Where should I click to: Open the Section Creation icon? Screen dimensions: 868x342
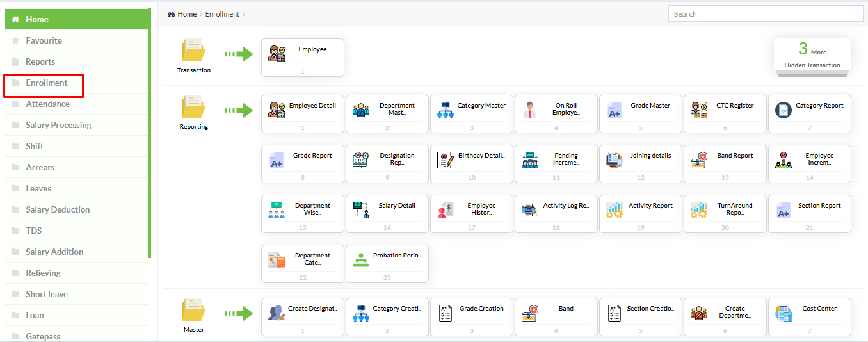pos(615,313)
